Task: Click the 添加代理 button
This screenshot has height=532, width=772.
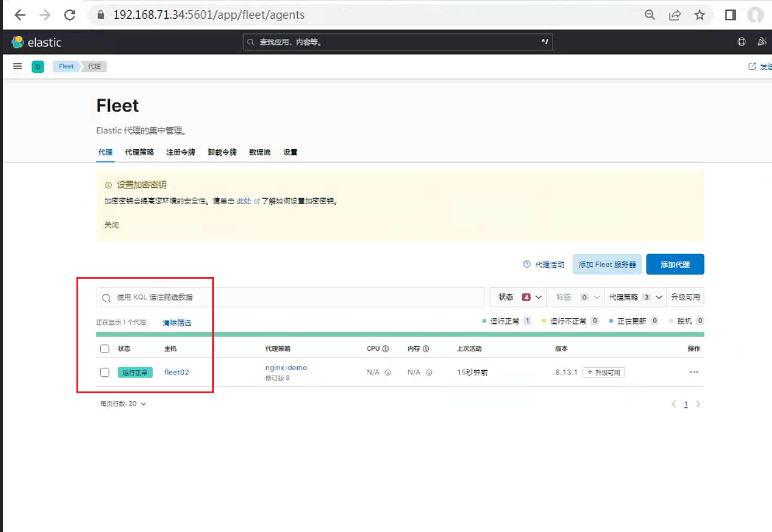Action: pyautogui.click(x=675, y=264)
